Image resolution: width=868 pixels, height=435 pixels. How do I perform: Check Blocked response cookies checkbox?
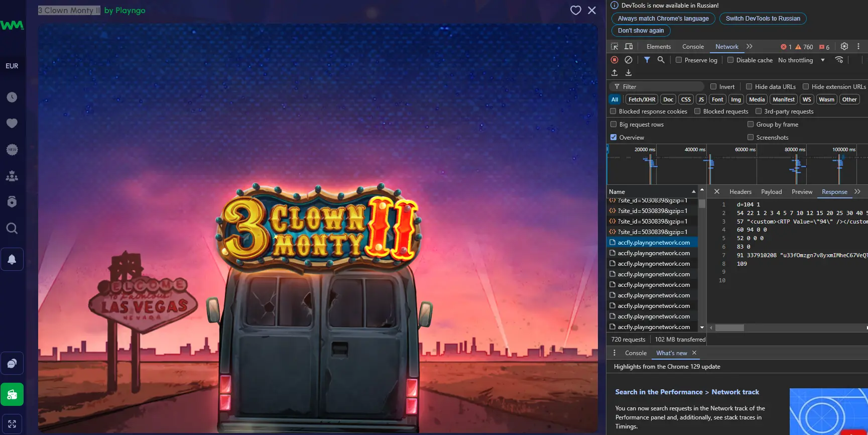pyautogui.click(x=613, y=111)
